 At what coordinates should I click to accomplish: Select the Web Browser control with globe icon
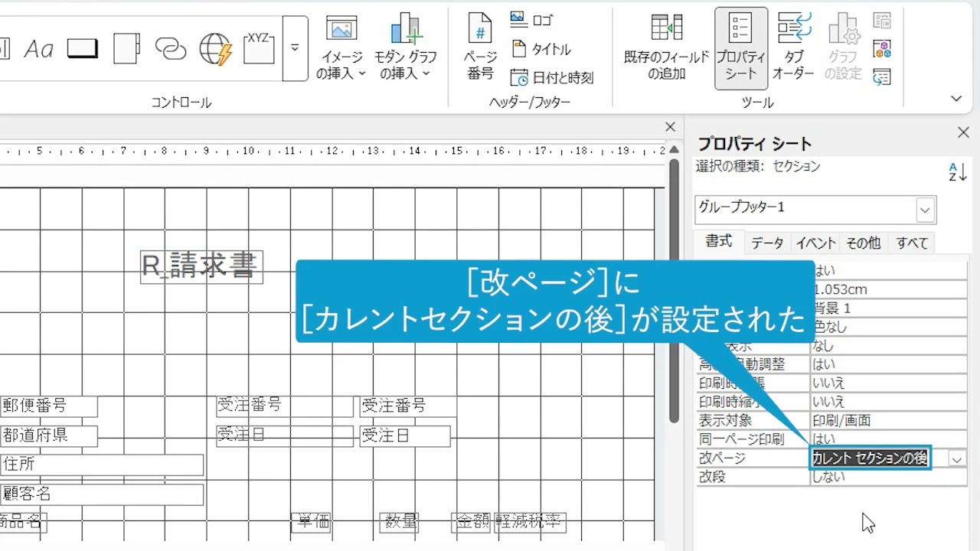[x=216, y=49]
